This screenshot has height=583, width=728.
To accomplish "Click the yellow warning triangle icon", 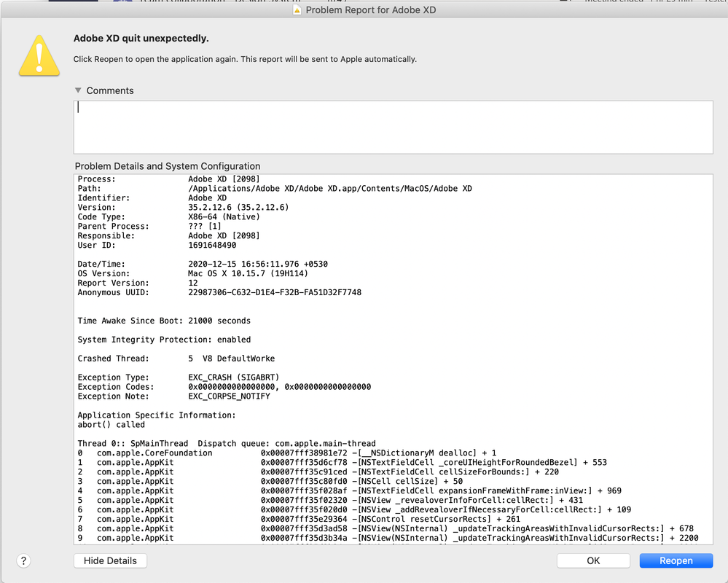I will pos(39,54).
